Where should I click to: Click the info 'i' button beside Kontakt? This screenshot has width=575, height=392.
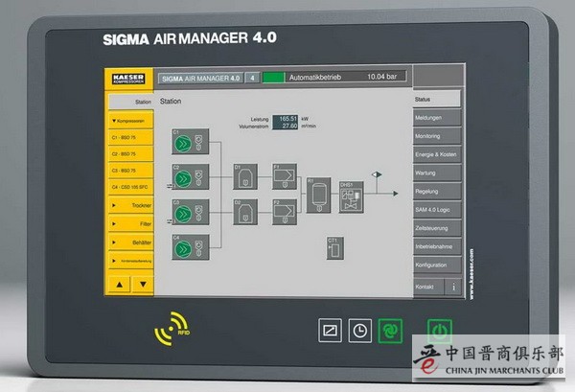pos(452,288)
